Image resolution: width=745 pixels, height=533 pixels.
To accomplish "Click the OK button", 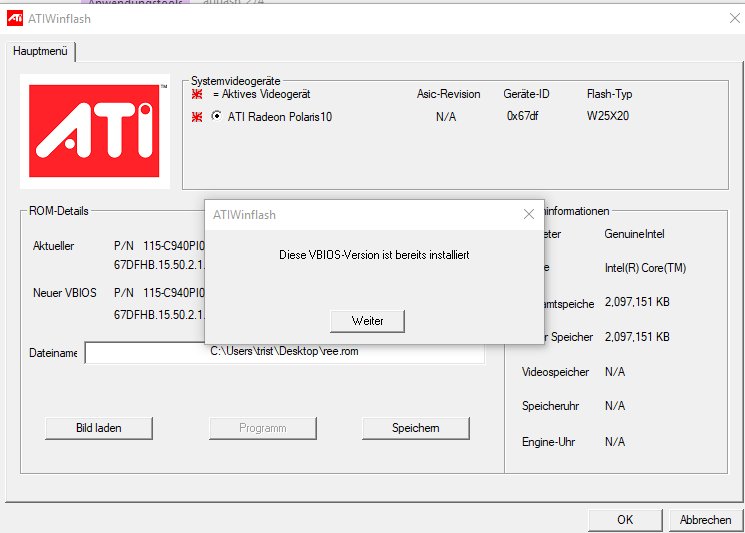I will 625,520.
